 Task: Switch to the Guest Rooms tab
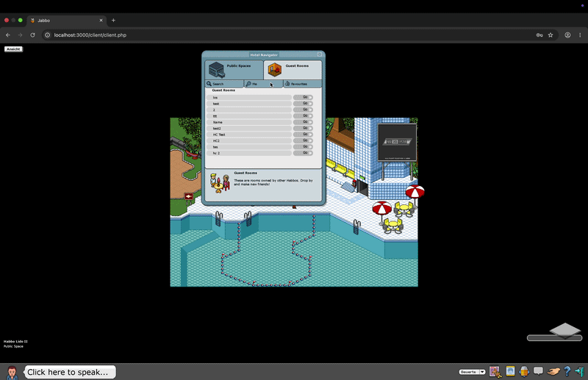pos(293,70)
